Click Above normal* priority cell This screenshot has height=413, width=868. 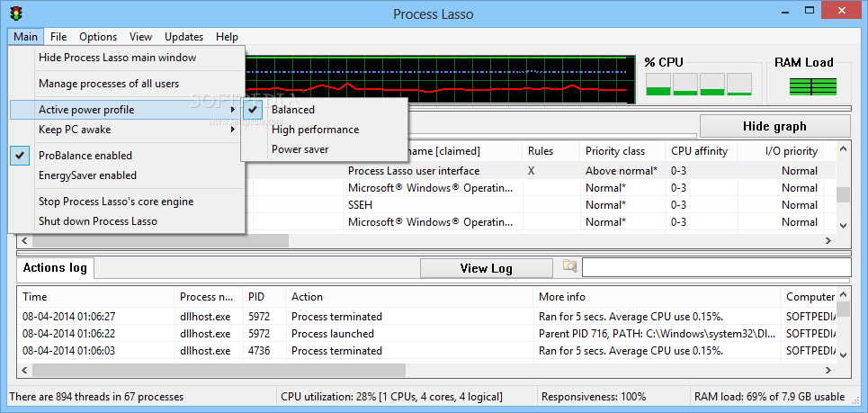point(622,171)
